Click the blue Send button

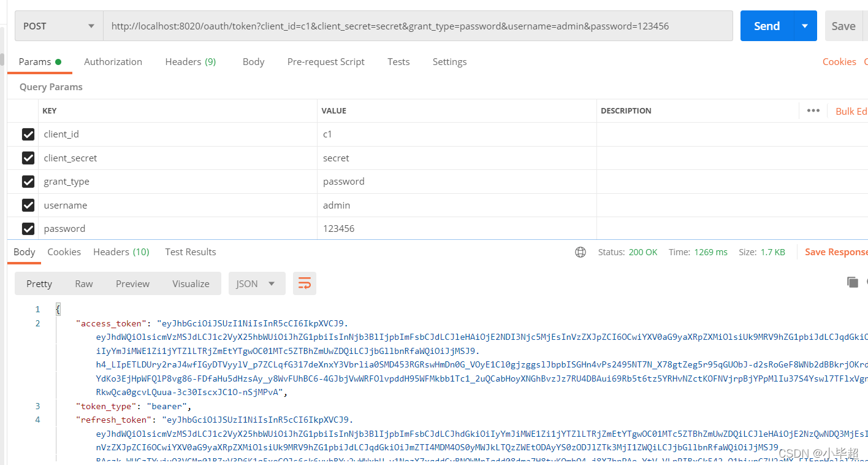coord(767,26)
